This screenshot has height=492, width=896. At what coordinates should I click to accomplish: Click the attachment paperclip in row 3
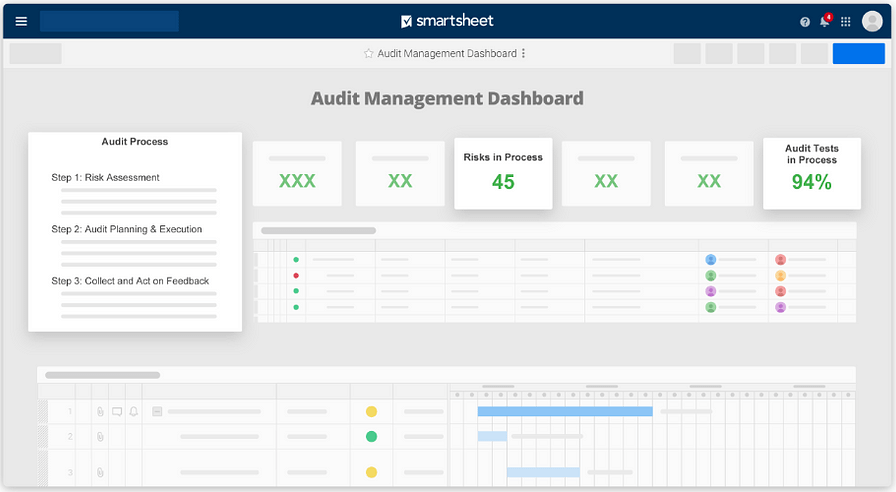100,472
